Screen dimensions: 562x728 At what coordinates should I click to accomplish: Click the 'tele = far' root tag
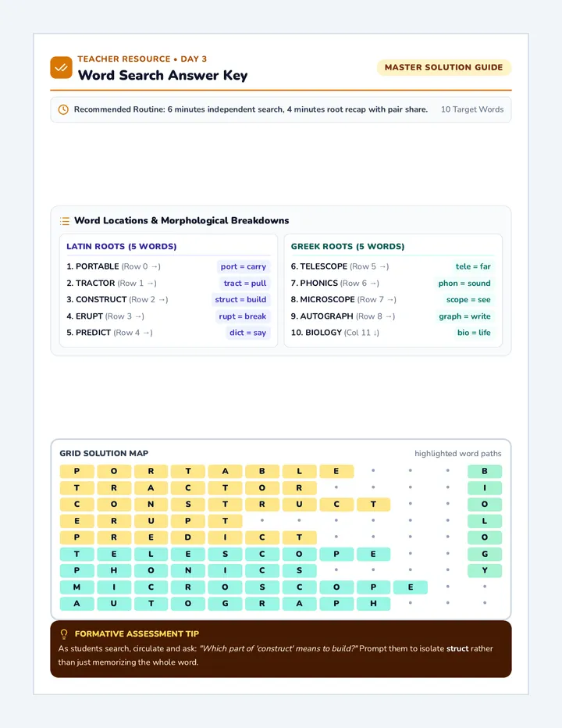(473, 266)
